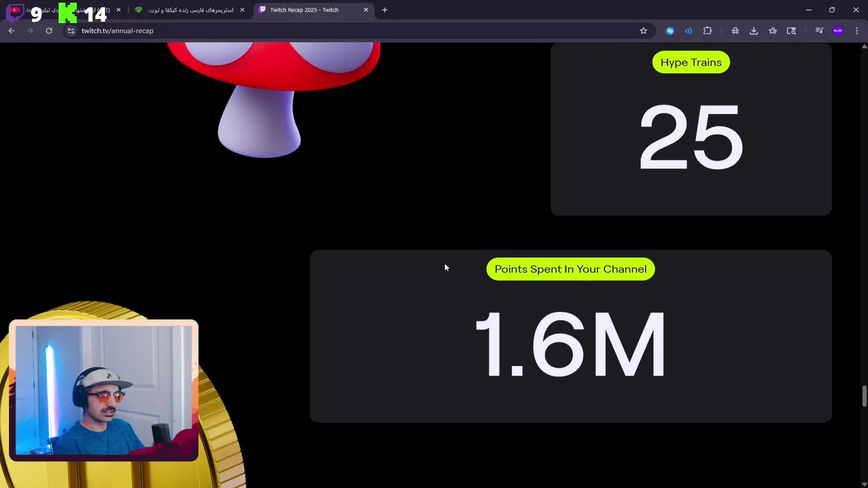The width and height of the screenshot is (868, 488).
Task: Open a new tab with the plus button
Action: [x=384, y=10]
